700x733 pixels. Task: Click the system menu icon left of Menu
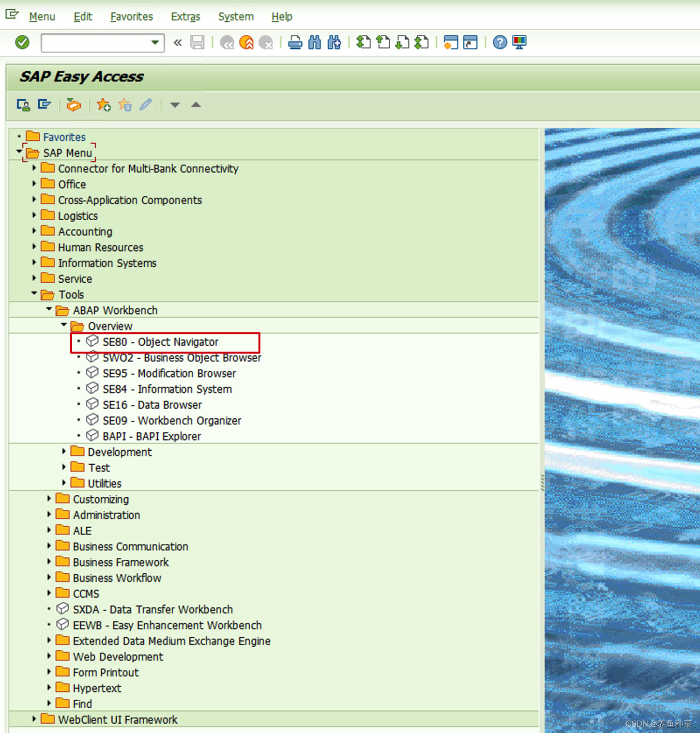click(12, 15)
